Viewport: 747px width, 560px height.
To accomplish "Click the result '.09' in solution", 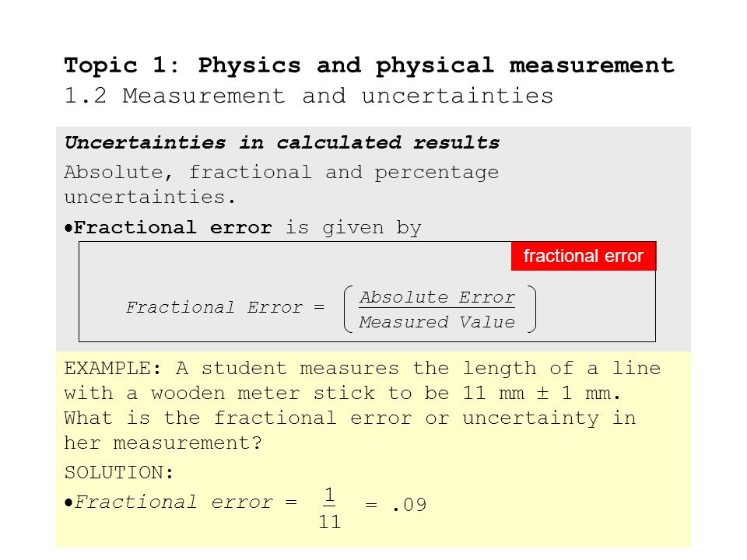I will pyautogui.click(x=410, y=505).
